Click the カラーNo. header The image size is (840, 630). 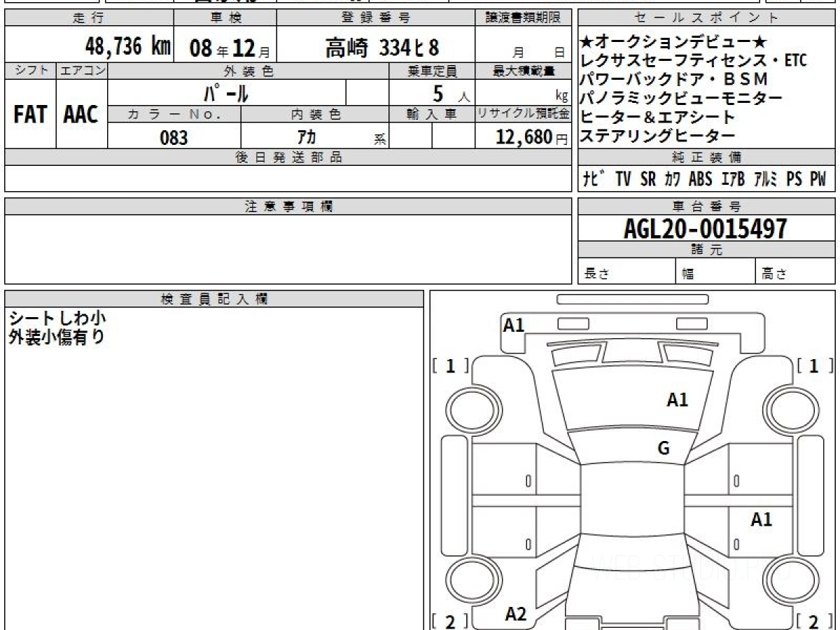[174, 114]
